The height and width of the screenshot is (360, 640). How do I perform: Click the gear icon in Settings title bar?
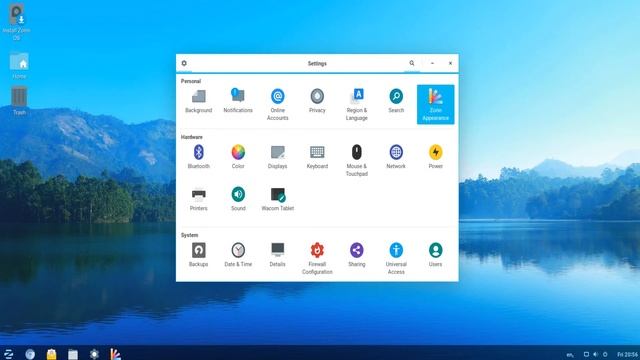(x=184, y=63)
